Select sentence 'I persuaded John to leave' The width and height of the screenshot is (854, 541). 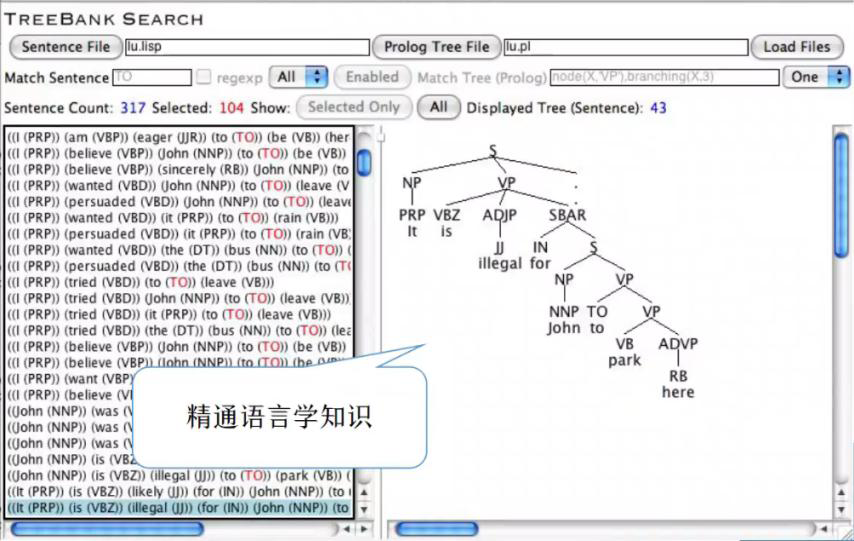pos(179,202)
